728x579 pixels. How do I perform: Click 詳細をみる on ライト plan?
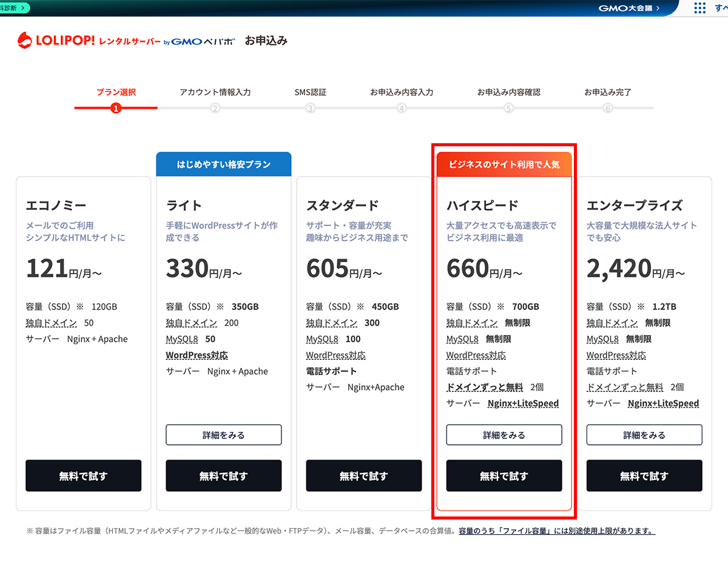tap(223, 435)
